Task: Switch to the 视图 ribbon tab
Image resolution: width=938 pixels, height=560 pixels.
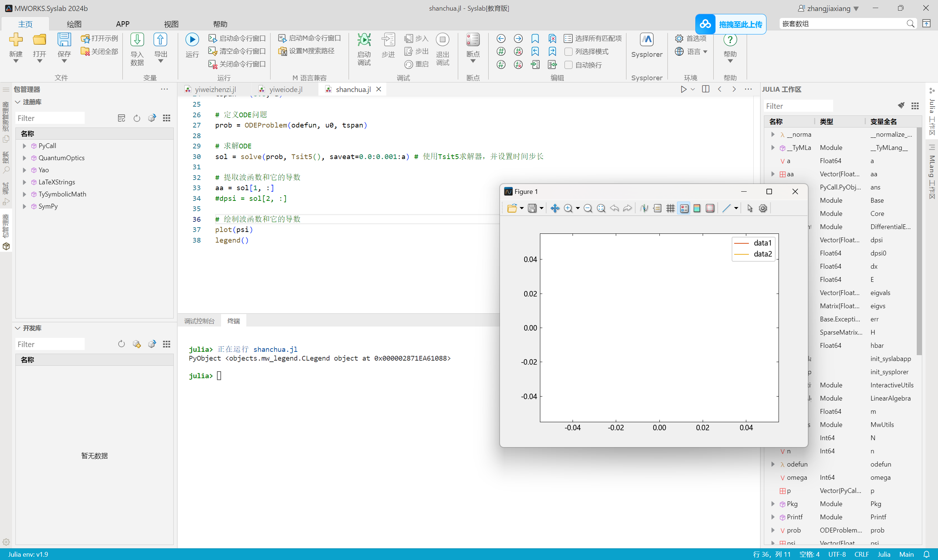Action: pyautogui.click(x=171, y=24)
